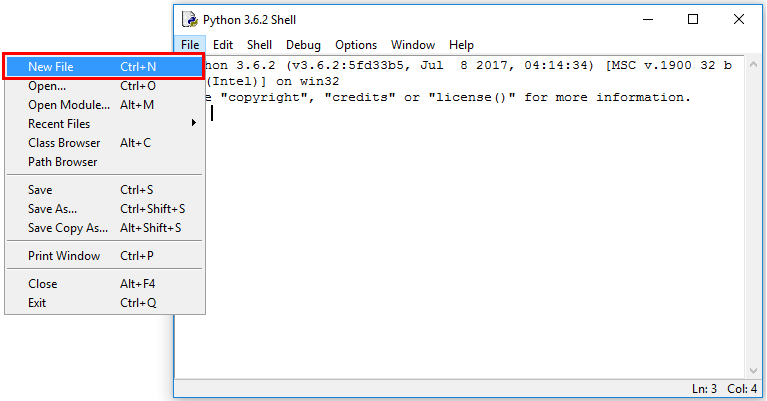Click Print Window menu item
This screenshot has width=767, height=401.
(64, 256)
